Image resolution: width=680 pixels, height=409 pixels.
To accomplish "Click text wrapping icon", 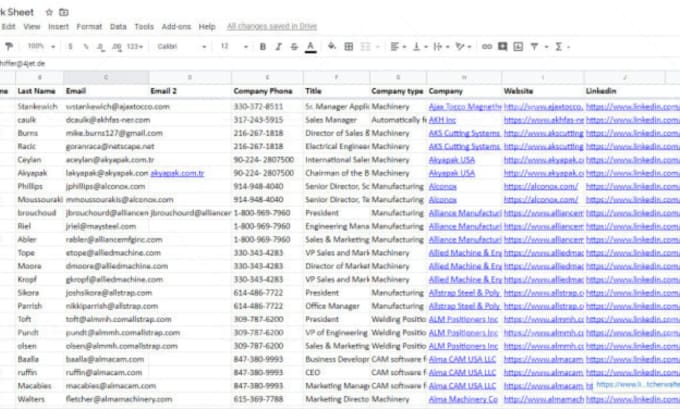I will [438, 46].
